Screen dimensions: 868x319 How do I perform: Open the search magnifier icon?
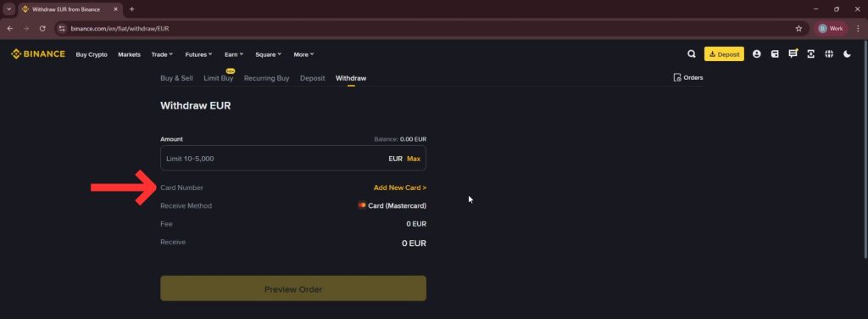click(x=692, y=54)
